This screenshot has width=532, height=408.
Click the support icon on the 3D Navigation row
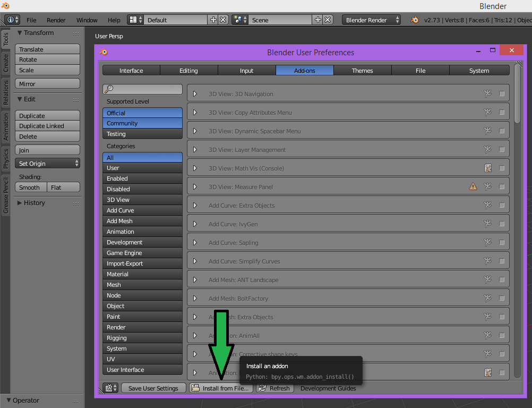point(487,93)
